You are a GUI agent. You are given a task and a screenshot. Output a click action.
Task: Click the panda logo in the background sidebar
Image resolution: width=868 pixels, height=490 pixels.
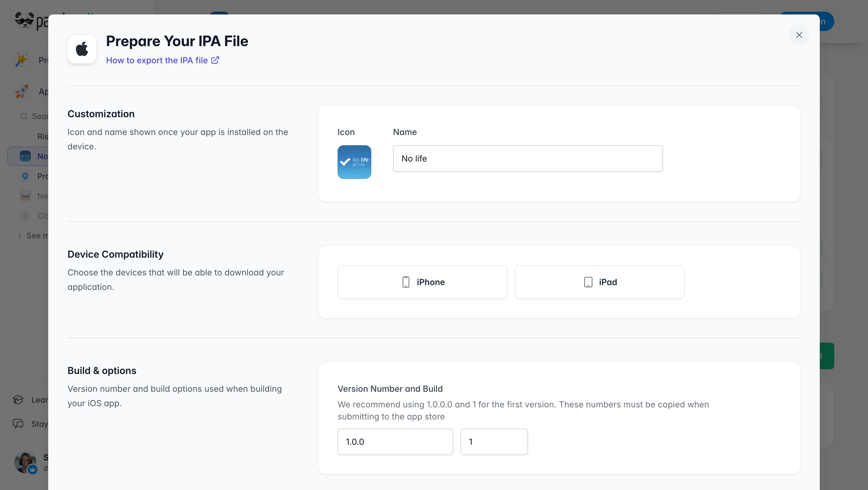(x=24, y=21)
